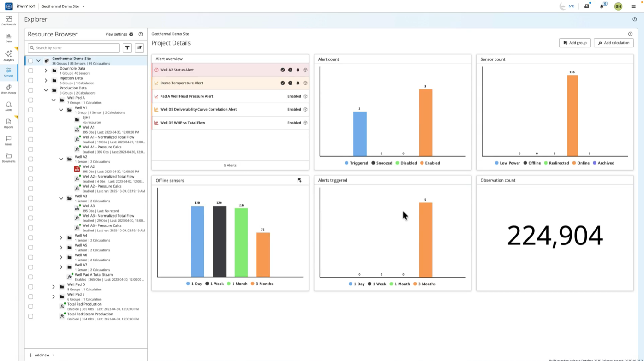Tick the checkbox for Downhole Data
The height and width of the screenshot is (361, 644).
pos(30,71)
